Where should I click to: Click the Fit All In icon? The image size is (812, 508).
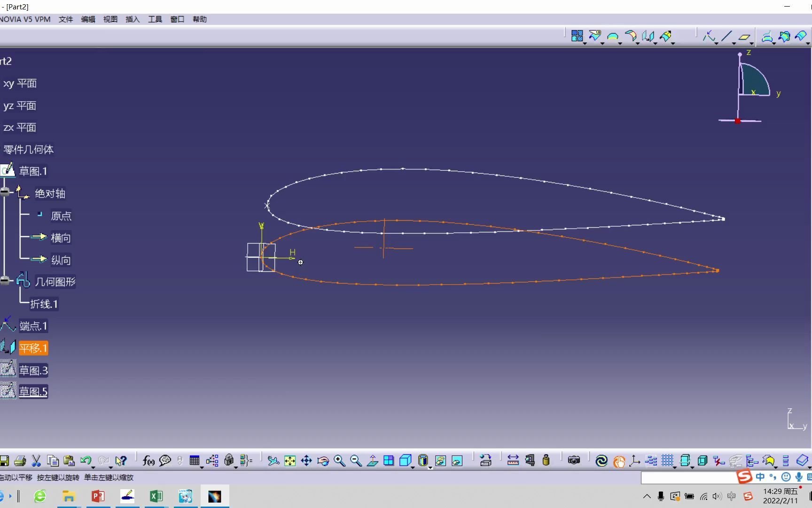click(290, 460)
